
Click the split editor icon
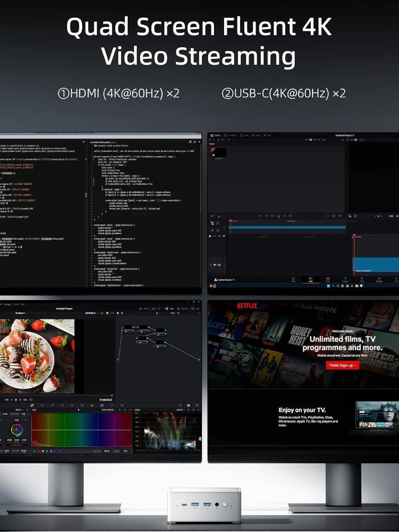point(190,142)
